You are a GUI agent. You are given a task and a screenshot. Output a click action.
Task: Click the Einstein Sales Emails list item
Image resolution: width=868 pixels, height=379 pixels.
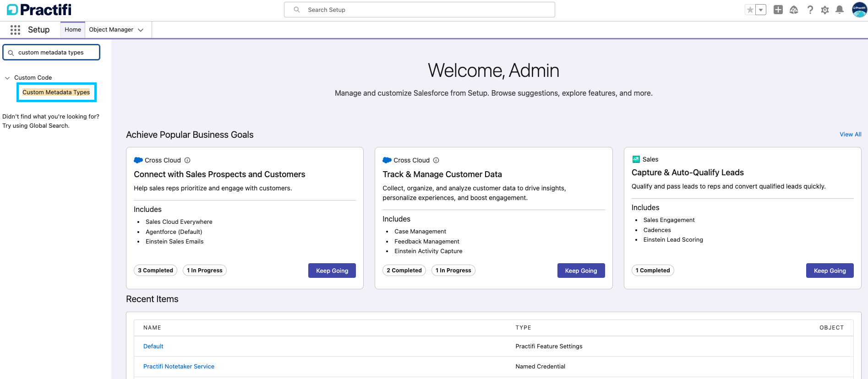(175, 242)
